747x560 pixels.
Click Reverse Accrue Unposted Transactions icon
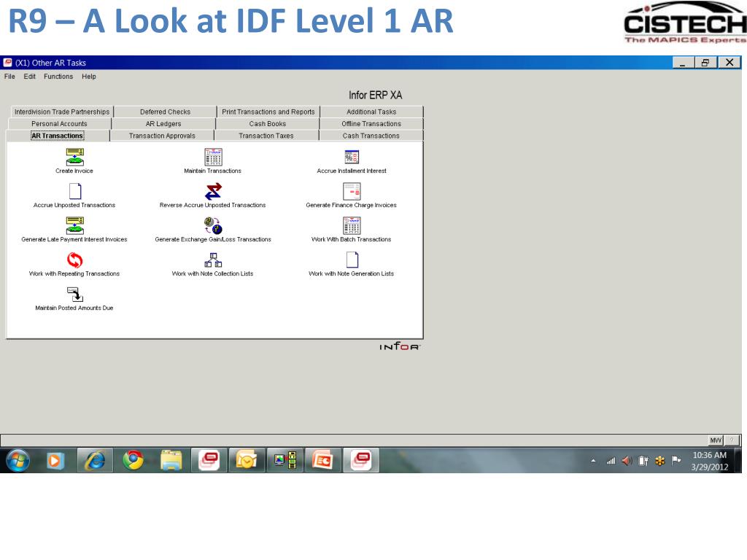pyautogui.click(x=213, y=192)
